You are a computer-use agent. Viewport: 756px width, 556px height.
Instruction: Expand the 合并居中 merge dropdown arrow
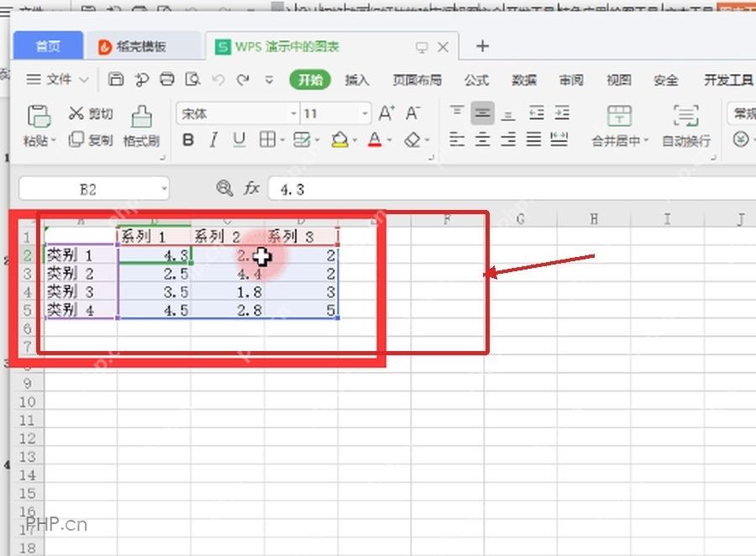pyautogui.click(x=646, y=141)
